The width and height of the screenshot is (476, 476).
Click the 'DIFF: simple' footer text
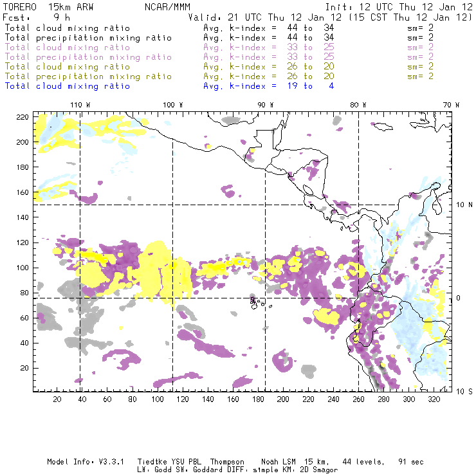(x=263, y=470)
